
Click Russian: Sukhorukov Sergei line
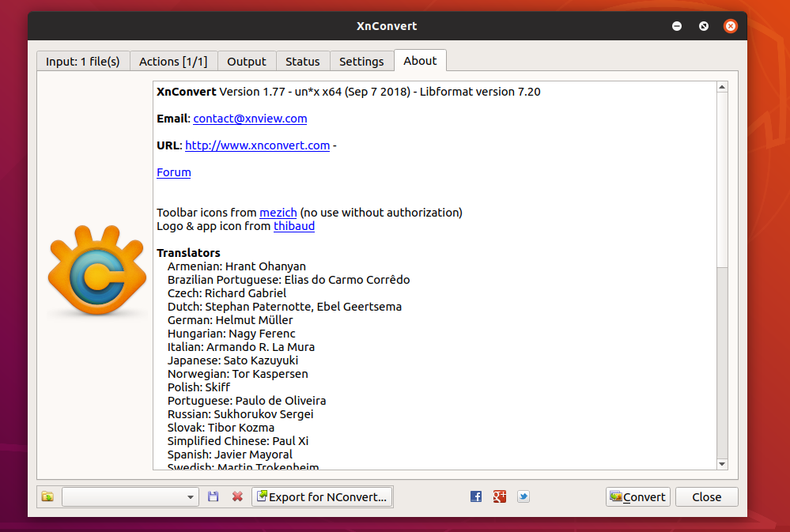pyautogui.click(x=240, y=414)
